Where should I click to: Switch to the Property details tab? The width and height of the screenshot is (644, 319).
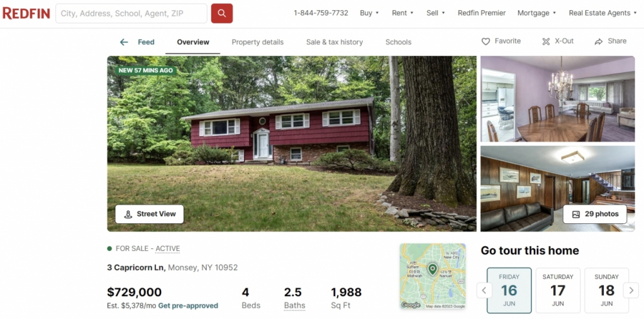coord(257,42)
